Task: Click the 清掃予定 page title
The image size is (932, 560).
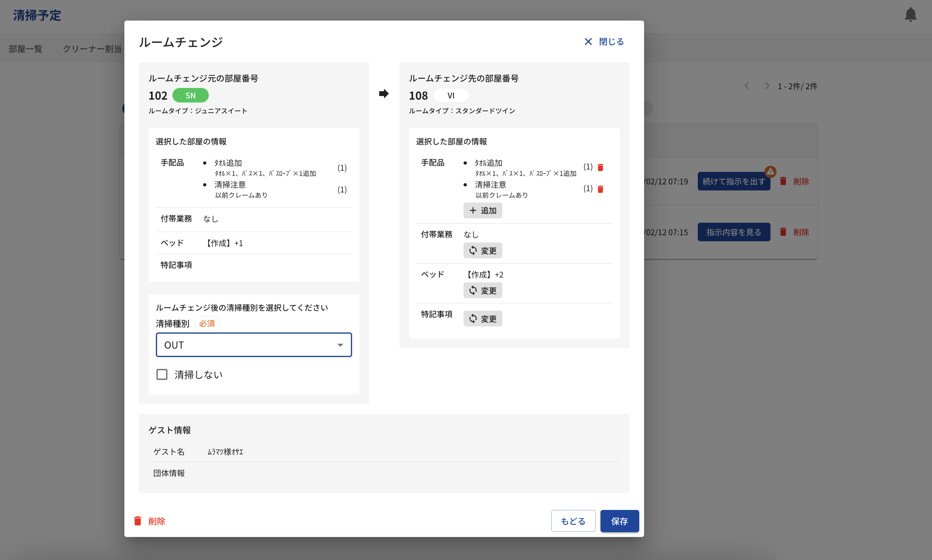Action: (37, 15)
